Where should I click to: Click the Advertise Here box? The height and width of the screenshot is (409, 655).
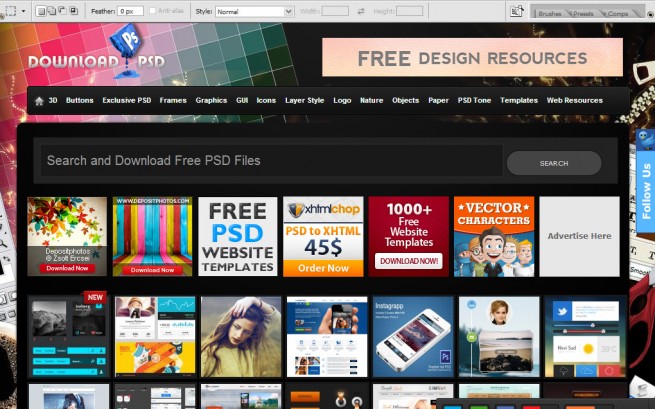click(579, 236)
